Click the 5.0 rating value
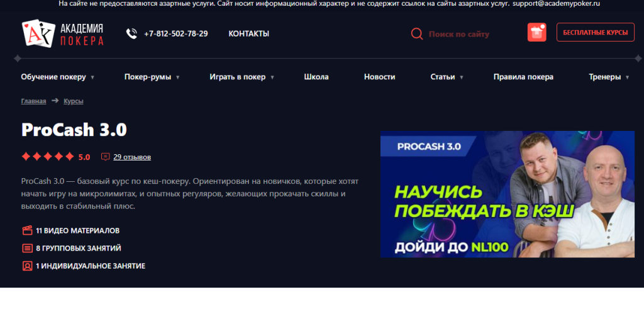The height and width of the screenshot is (309, 644). [84, 157]
